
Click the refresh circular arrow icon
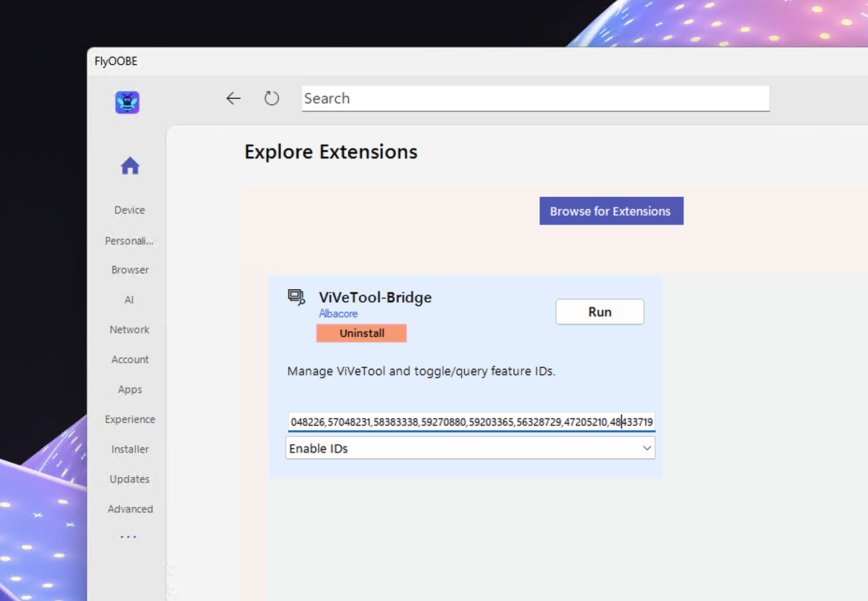271,98
